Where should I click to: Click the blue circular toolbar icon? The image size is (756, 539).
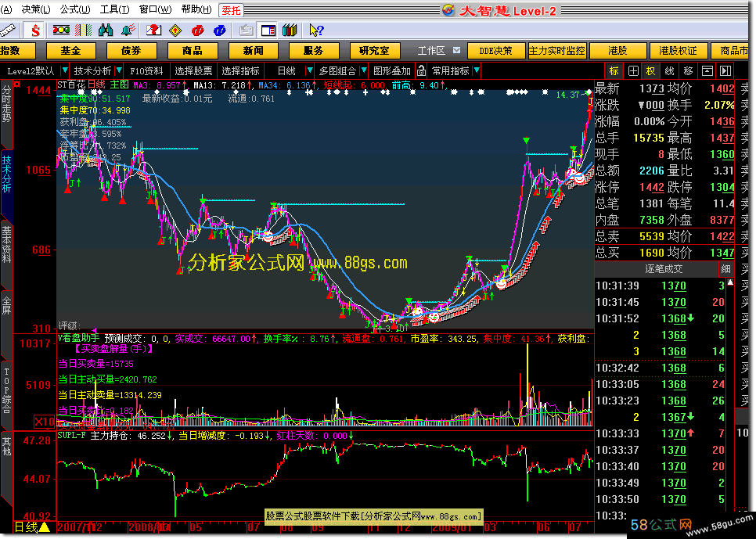point(220,31)
